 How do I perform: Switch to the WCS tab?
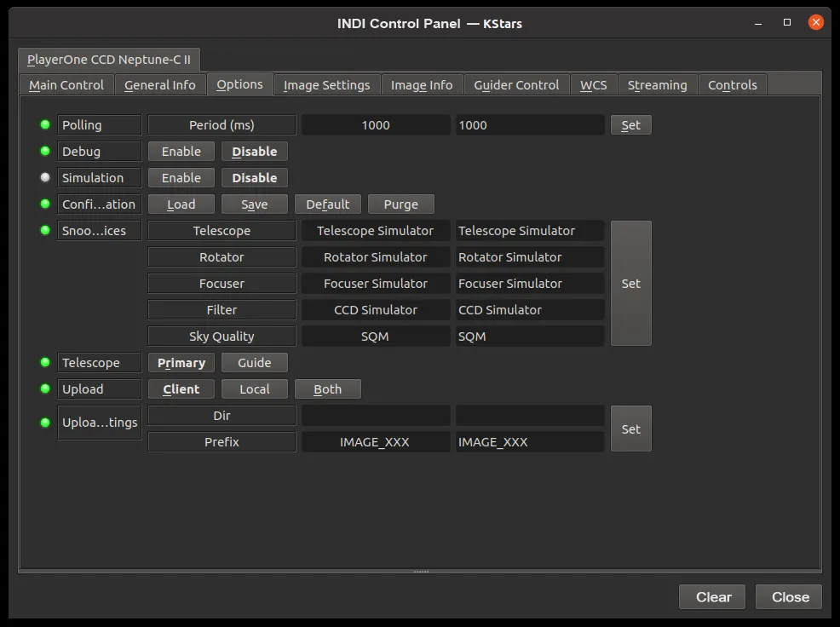[x=594, y=85]
